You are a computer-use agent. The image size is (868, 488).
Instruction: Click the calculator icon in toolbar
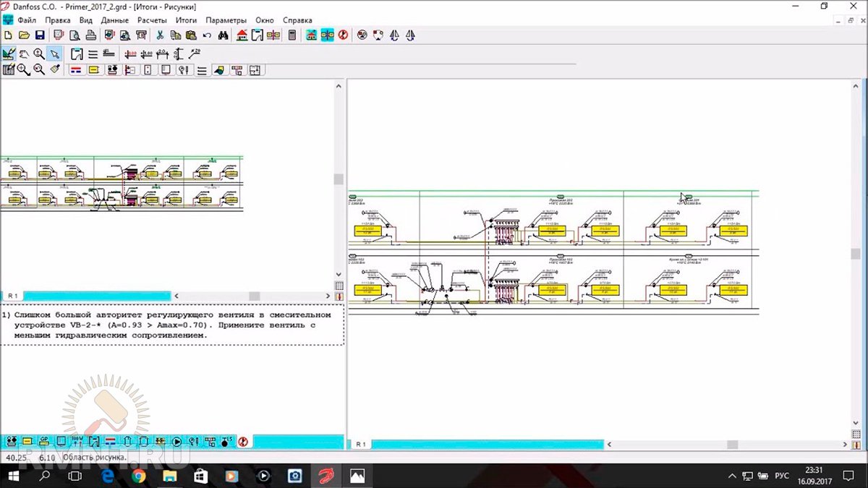coord(292,35)
